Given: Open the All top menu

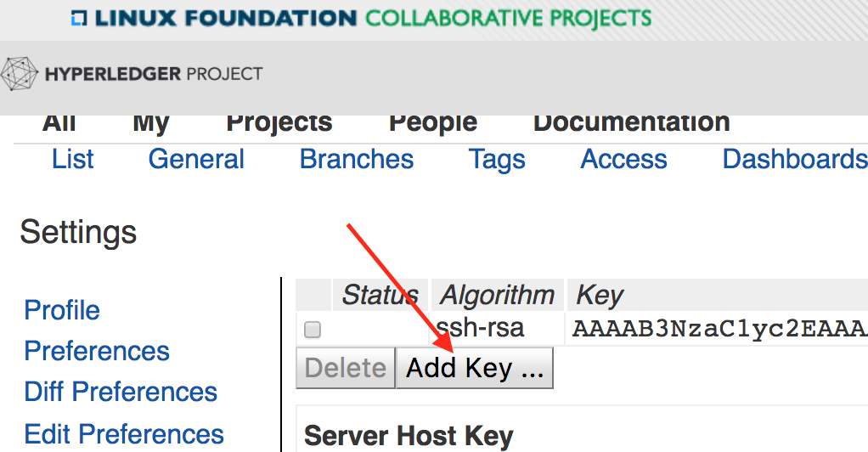Looking at the screenshot, I should click(59, 123).
